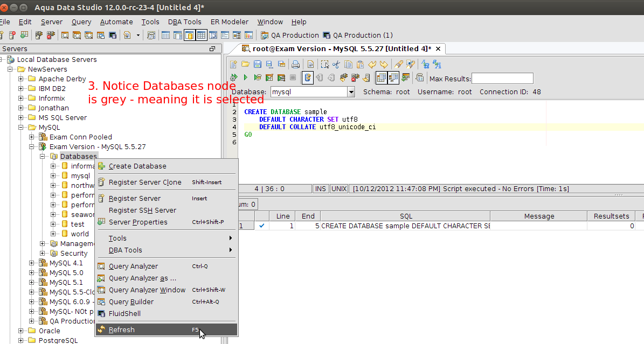Image resolution: width=644 pixels, height=344 pixels.
Task: Select the Exam Conn Pooled server node
Action: [x=80, y=137]
